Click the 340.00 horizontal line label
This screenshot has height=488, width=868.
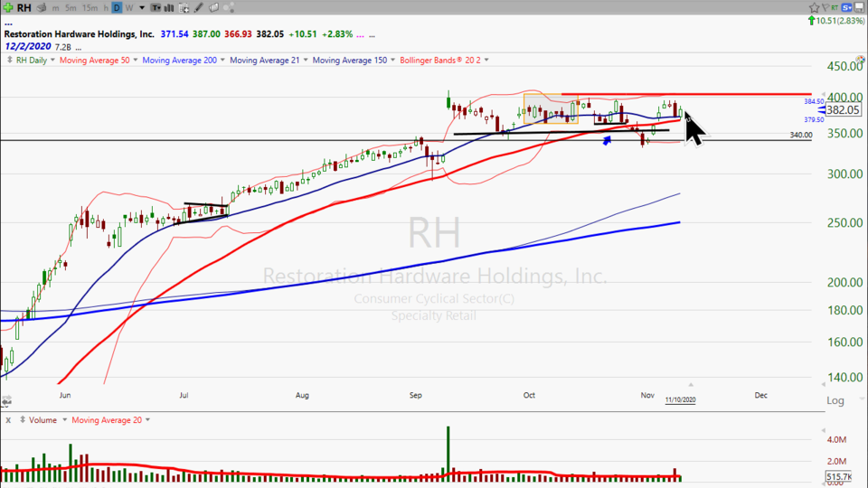coord(801,135)
